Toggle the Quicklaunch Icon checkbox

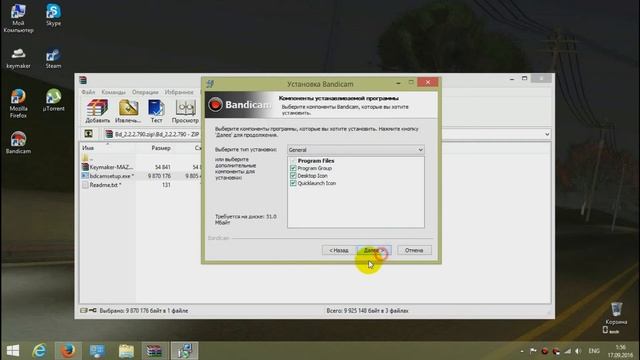click(x=293, y=183)
